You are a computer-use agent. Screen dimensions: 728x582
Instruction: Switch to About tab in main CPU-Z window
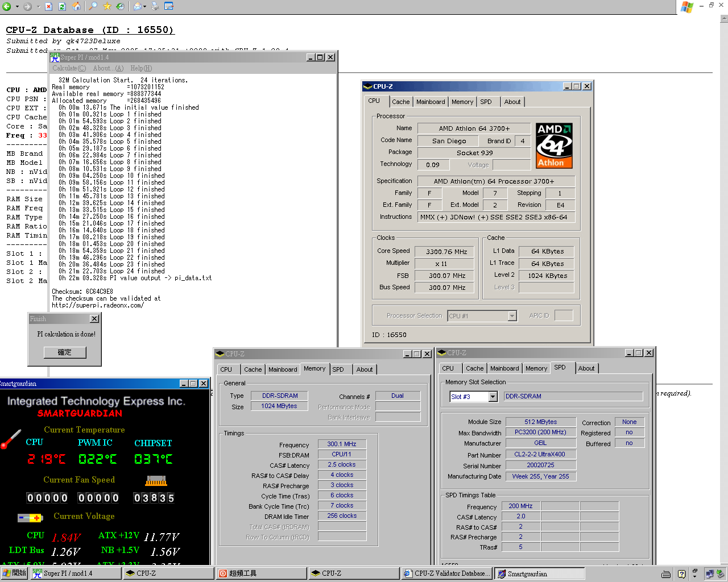pos(512,102)
